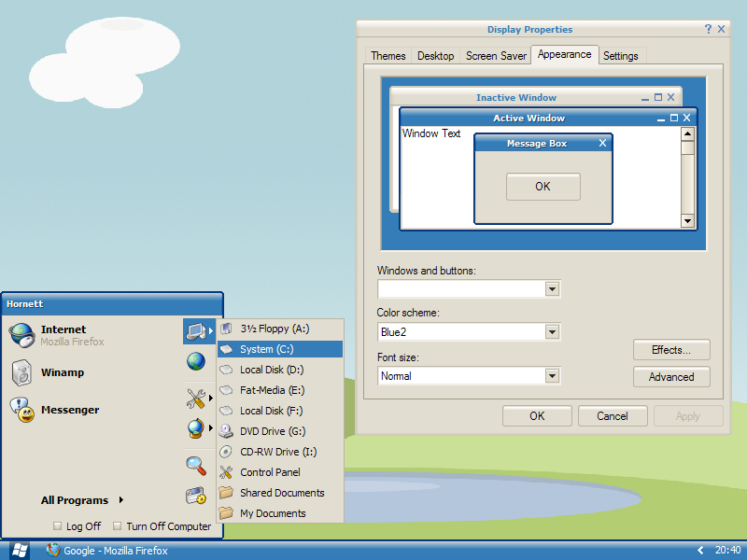Open Messenger smiley icon
The image size is (747, 560).
click(x=21, y=410)
